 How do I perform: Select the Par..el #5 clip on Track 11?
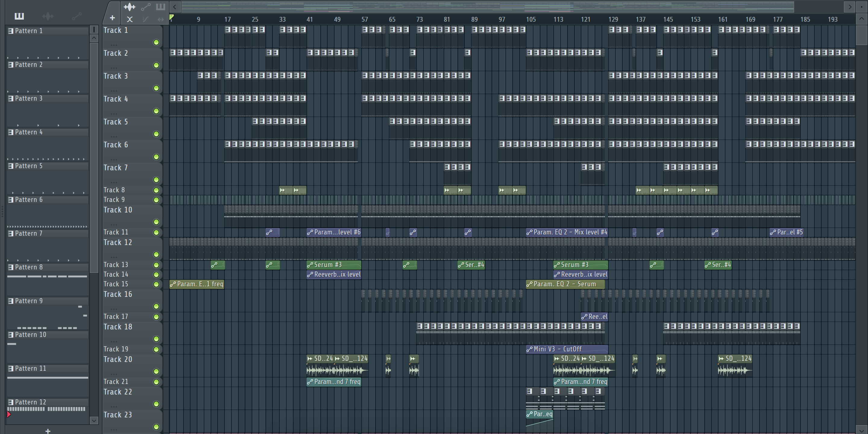[786, 232]
